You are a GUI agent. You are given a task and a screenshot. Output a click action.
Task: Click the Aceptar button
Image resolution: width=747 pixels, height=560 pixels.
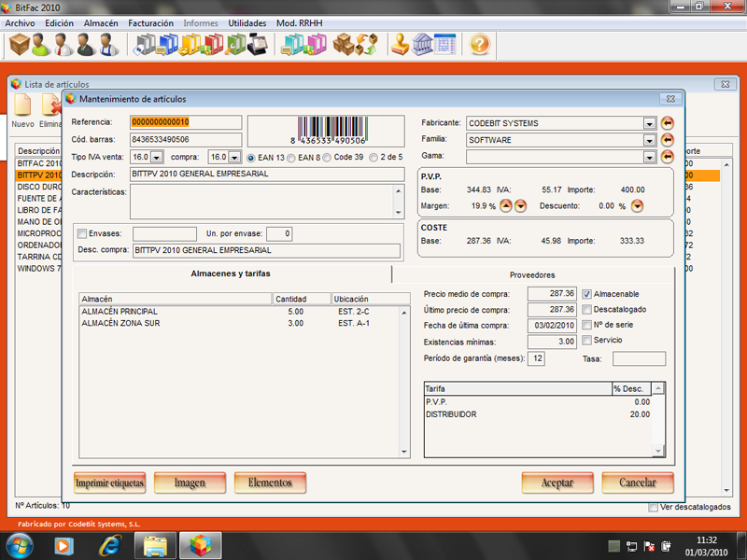tap(557, 483)
